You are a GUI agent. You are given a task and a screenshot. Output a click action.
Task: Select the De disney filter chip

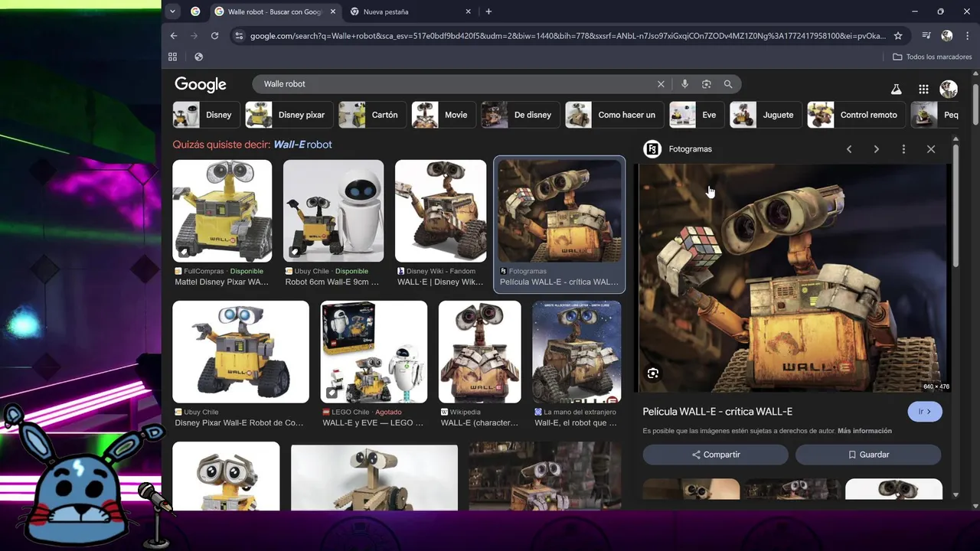tap(521, 115)
